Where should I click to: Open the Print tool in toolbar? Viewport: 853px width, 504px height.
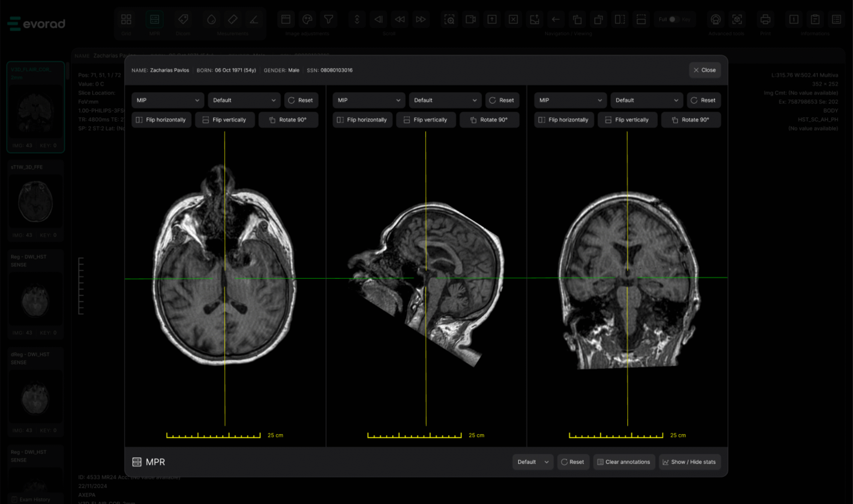(765, 20)
